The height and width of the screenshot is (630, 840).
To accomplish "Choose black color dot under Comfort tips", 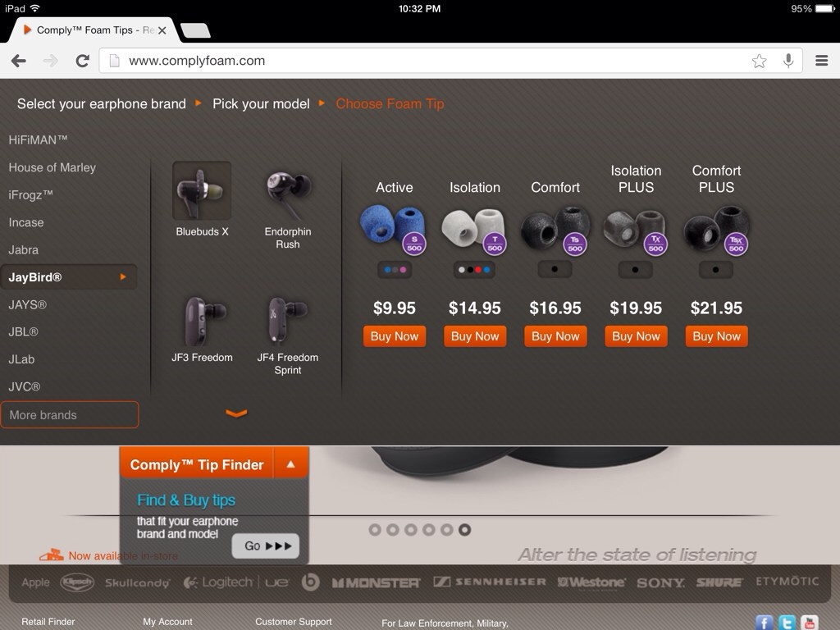I will coord(555,269).
